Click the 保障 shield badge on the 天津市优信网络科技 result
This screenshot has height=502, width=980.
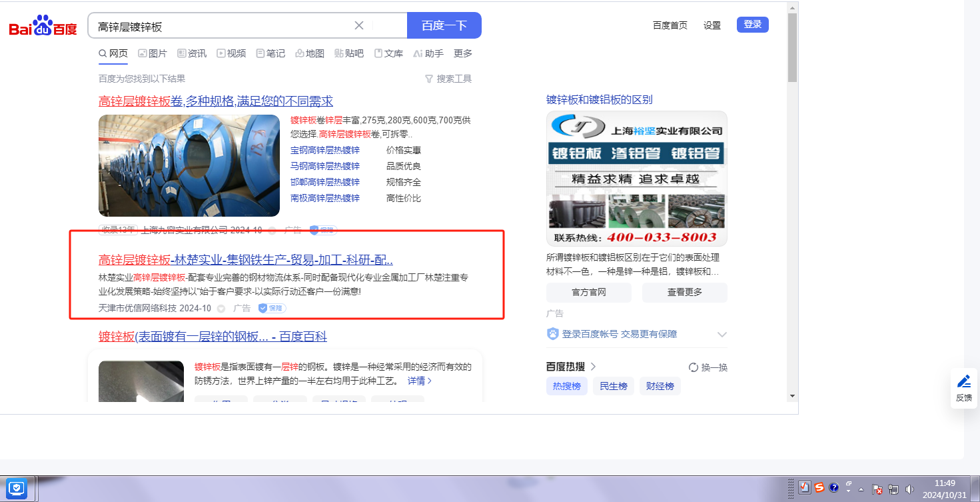(272, 308)
